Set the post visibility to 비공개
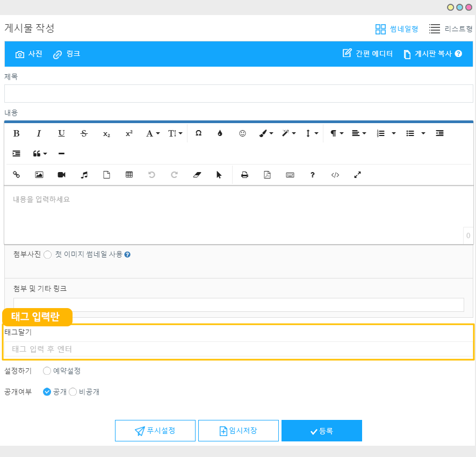Viewport: 476px width, 457px height. coord(73,392)
